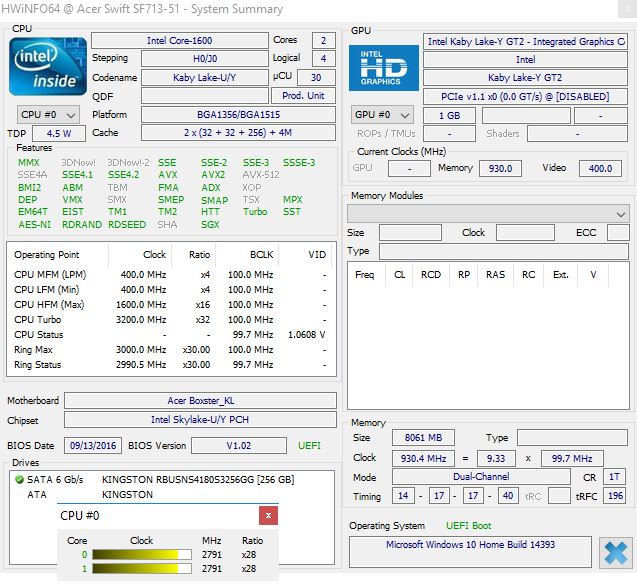Click the greyed AVX-512 feature label
637x588 pixels.
pyautogui.click(x=261, y=175)
